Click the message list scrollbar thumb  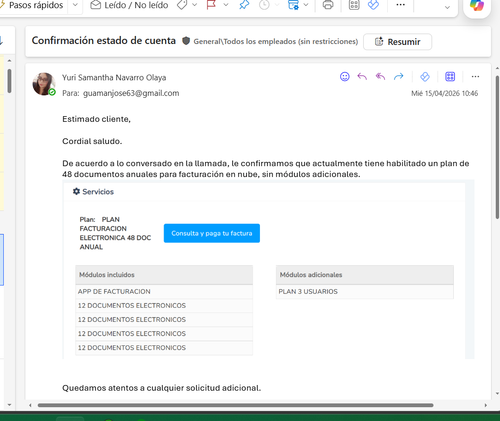coord(9,81)
